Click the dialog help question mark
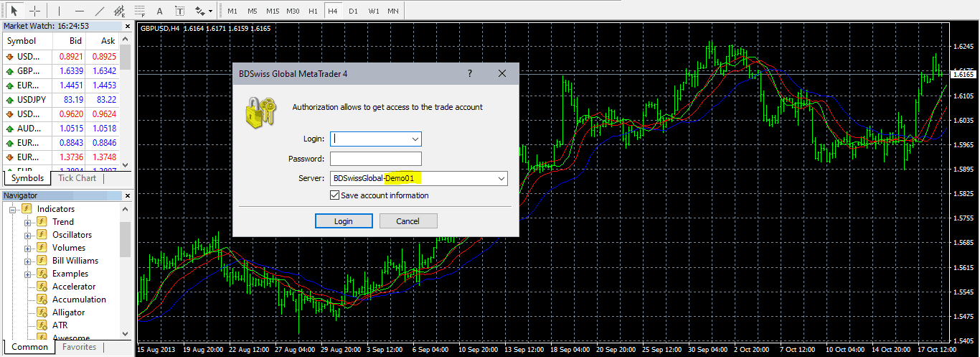The image size is (980, 357). [x=470, y=73]
